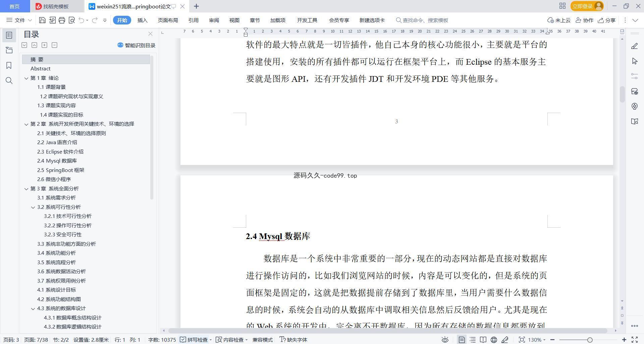Click the Save icon in the quick toolbar
Image resolution: width=644 pixels, height=344 pixels.
tap(42, 20)
